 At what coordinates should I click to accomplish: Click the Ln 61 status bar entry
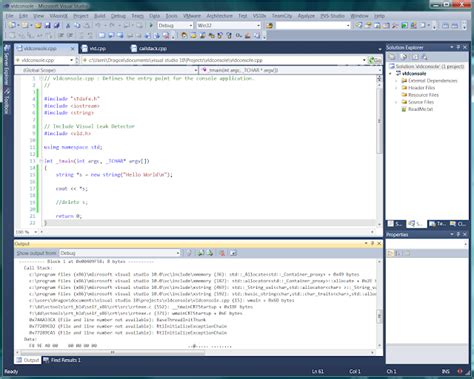click(318, 371)
